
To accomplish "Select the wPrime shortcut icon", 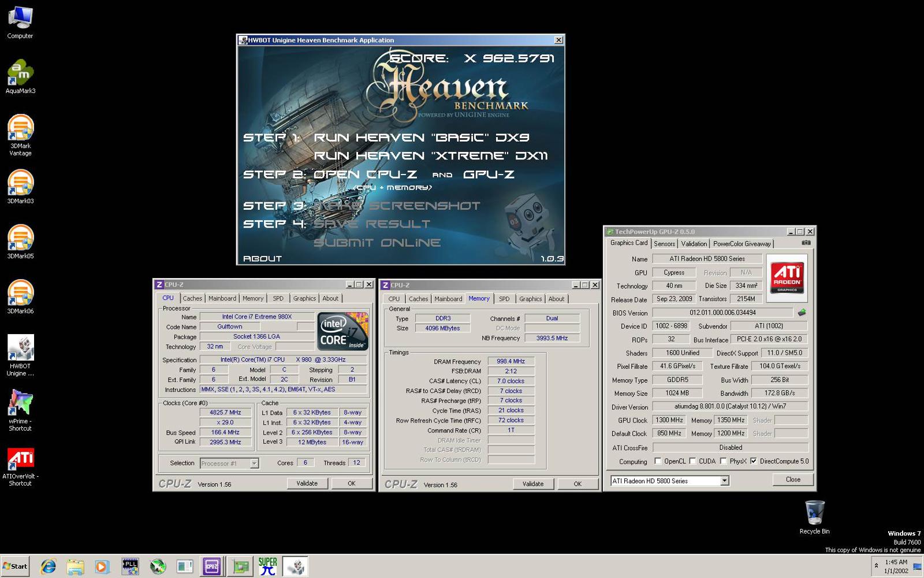I will [x=20, y=410].
